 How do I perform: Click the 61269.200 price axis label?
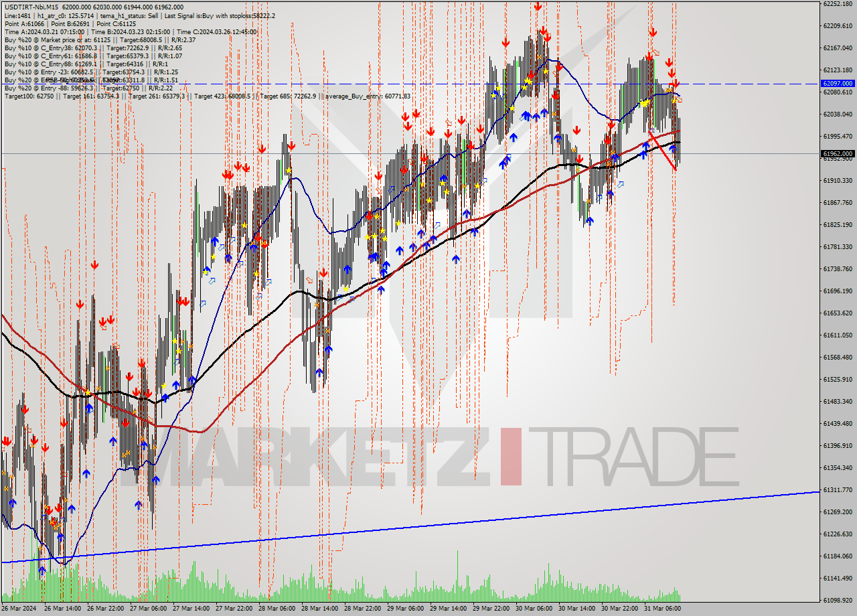tap(838, 512)
